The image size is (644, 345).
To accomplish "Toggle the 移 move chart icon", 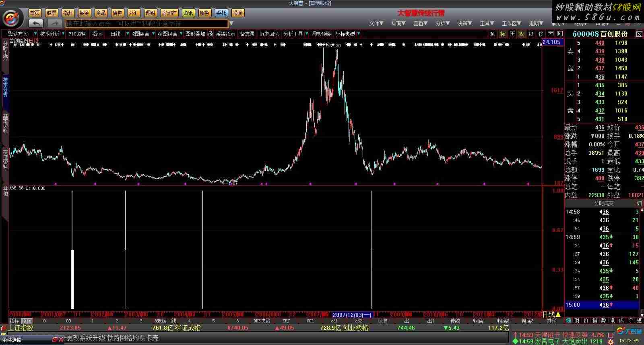I will coord(541,34).
